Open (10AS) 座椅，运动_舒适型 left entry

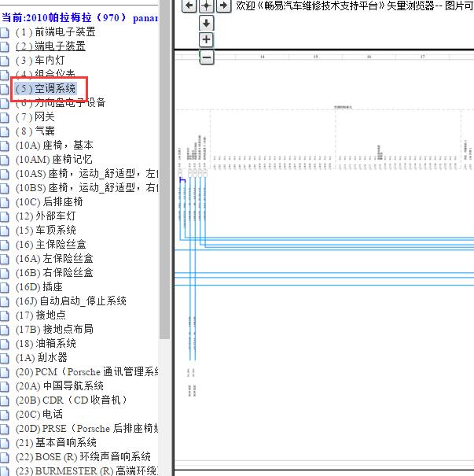(x=86, y=174)
